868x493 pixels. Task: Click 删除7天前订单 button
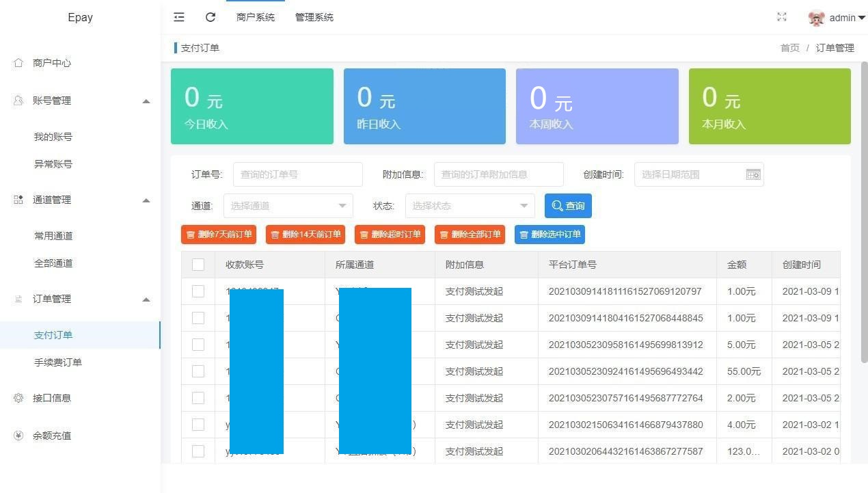click(219, 235)
